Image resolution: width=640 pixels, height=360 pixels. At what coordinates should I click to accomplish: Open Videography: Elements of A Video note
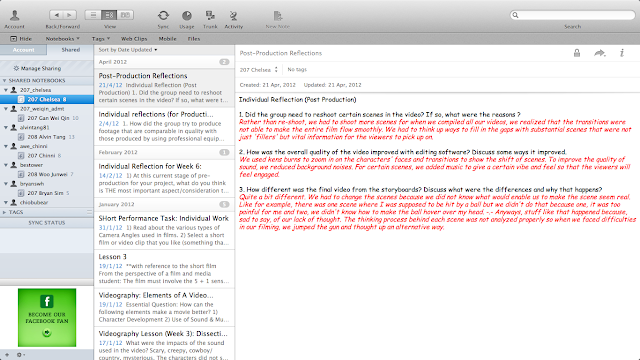164,307
